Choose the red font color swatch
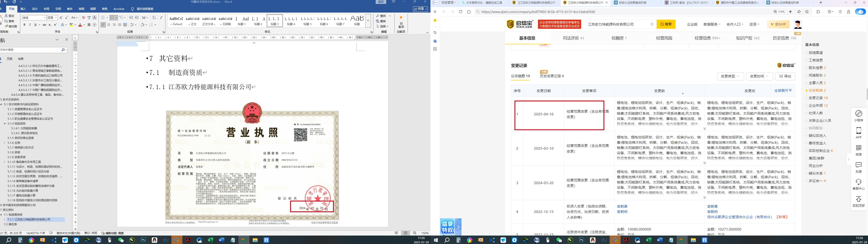 tap(80, 25)
